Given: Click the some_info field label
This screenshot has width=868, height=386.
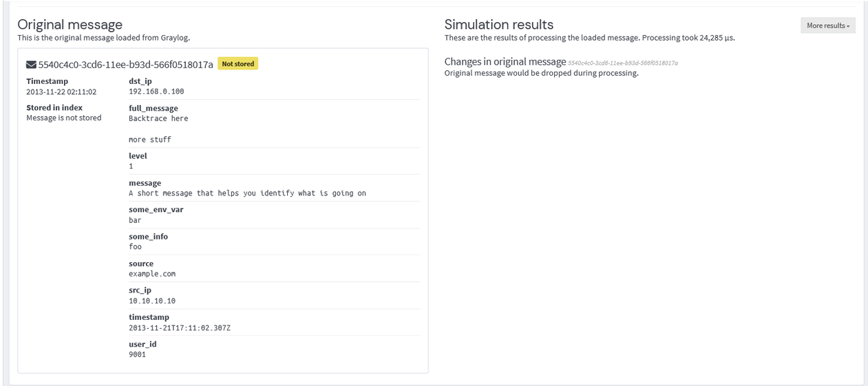Looking at the screenshot, I should click(x=148, y=237).
